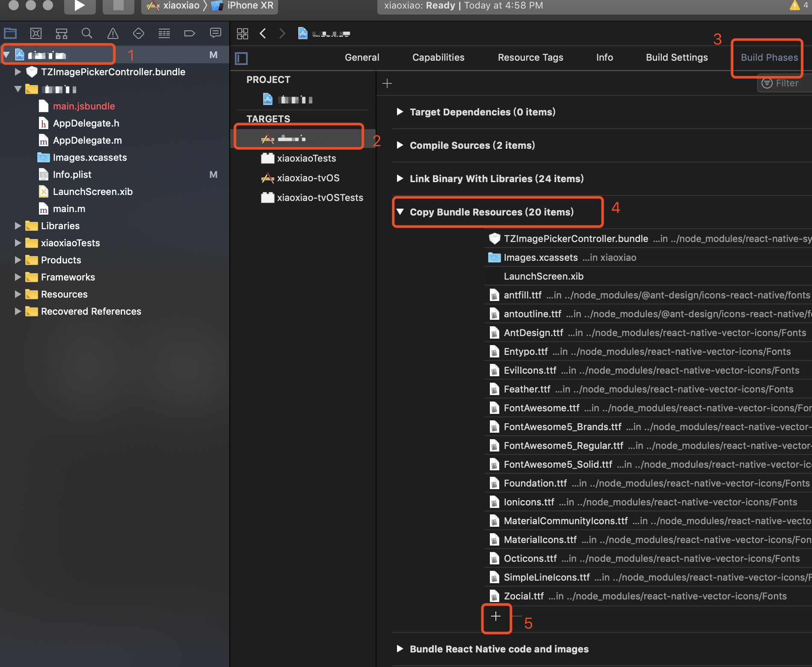Open the Capabilities tab
Screen dimensions: 812x667
point(438,57)
